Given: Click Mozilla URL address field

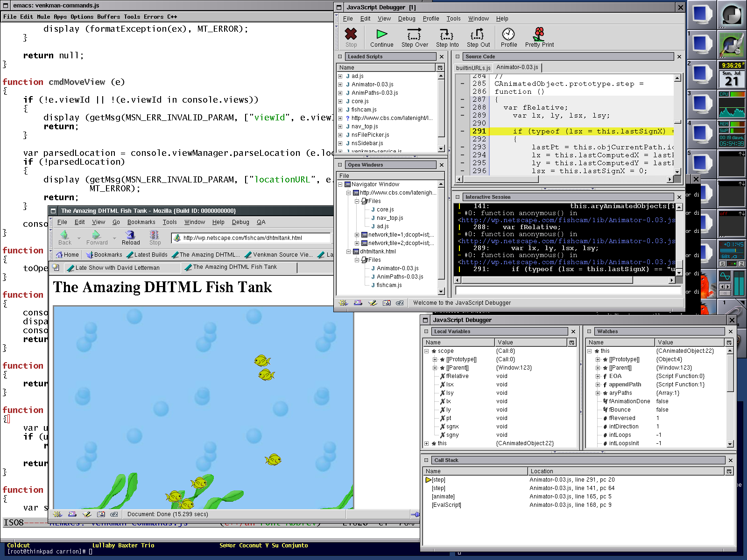Looking at the screenshot, I should [x=251, y=238].
